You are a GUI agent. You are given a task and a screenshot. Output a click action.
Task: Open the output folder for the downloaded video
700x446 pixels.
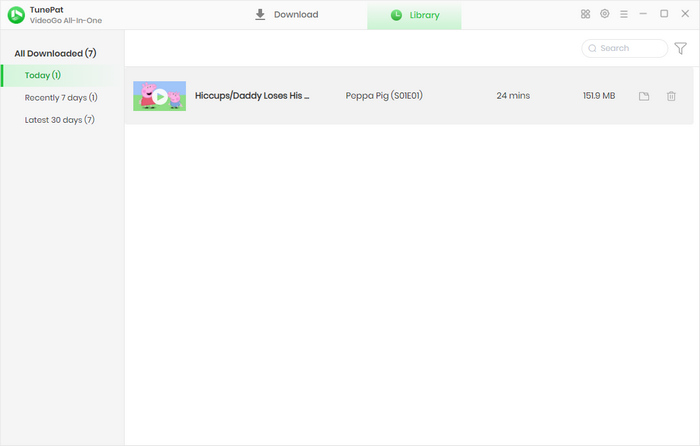coord(644,96)
